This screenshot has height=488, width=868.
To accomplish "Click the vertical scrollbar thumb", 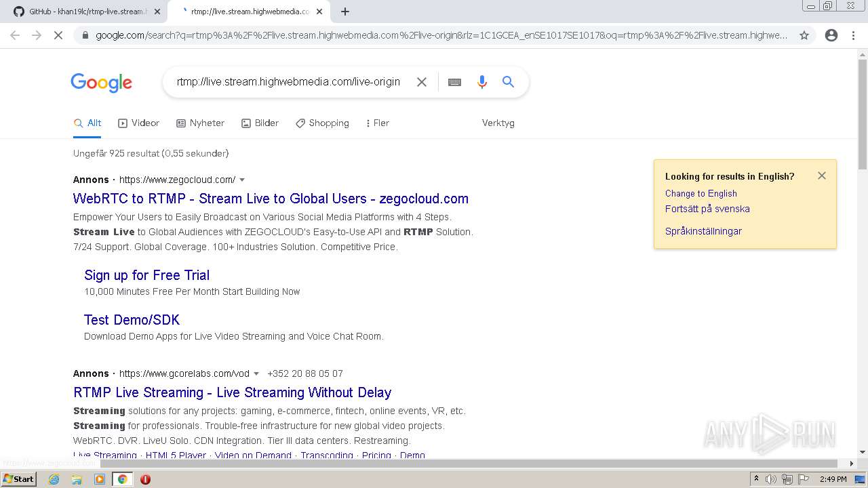I will tap(863, 114).
